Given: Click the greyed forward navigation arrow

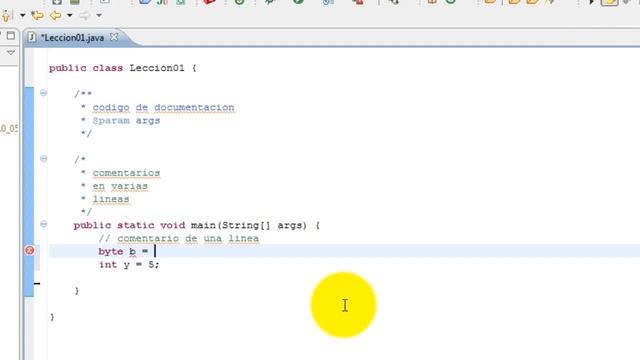Looking at the screenshot, I should (84, 16).
